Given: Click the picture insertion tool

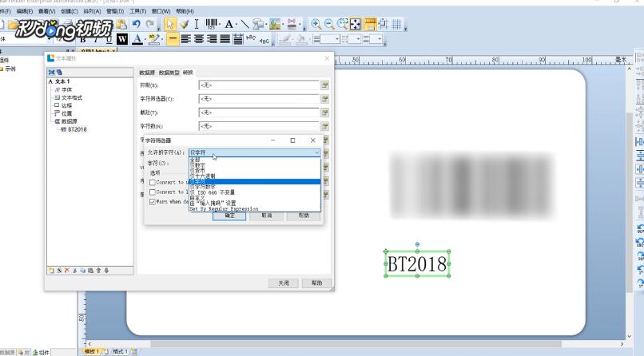Looking at the screenshot, I should tap(275, 25).
